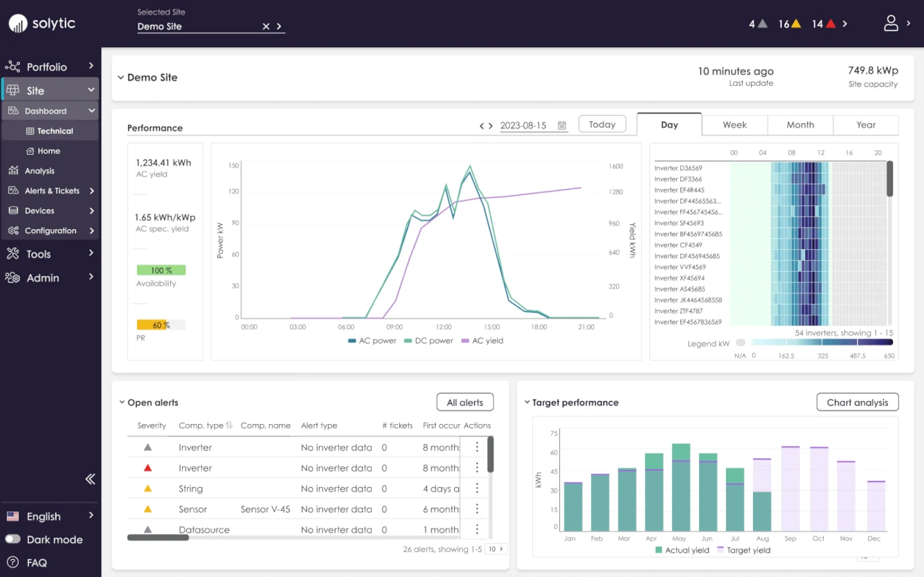Open actions menu for Datasource alert
Image resolution: width=924 pixels, height=577 pixels.
click(477, 529)
